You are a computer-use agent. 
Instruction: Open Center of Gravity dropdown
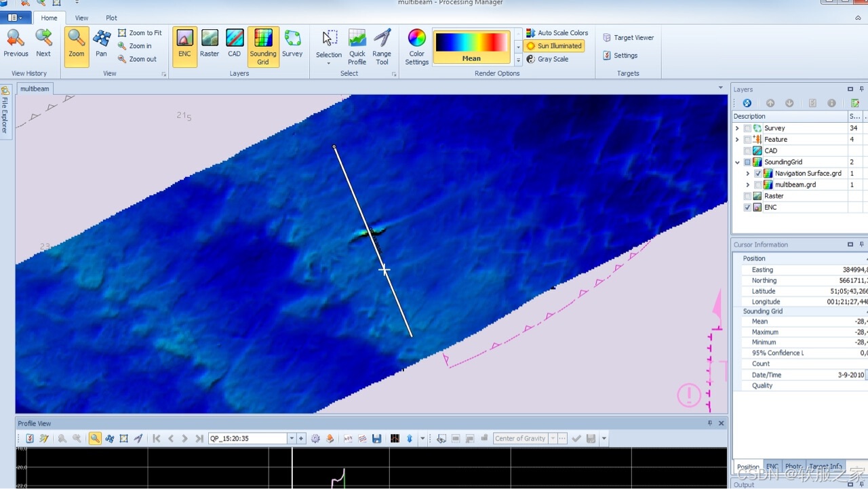click(x=553, y=439)
